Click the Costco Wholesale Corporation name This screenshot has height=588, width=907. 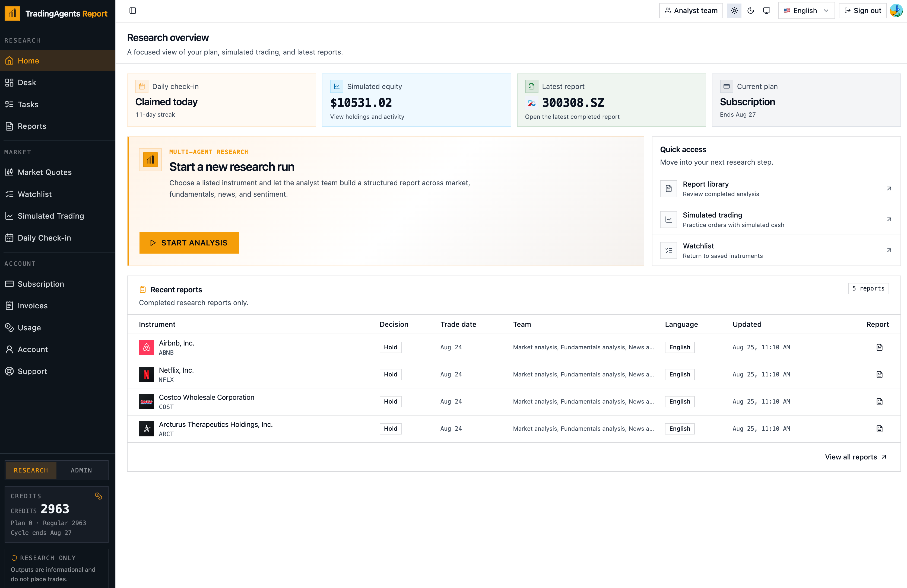point(207,397)
